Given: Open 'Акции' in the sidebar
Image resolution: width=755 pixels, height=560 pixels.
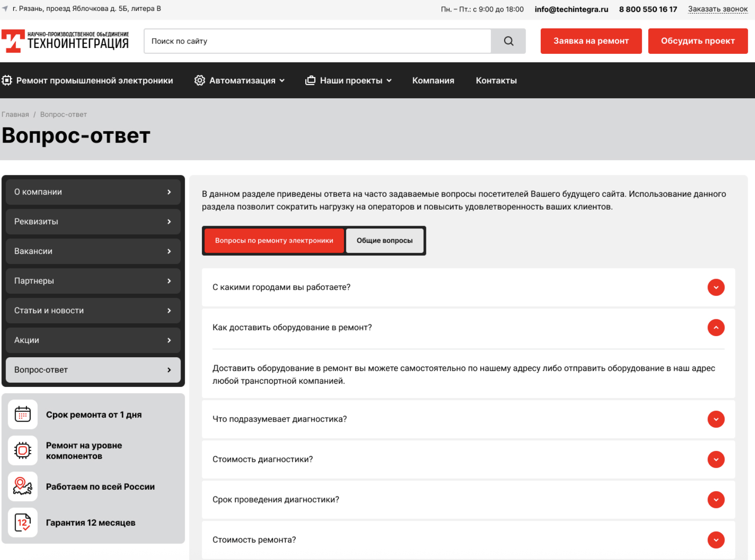Looking at the screenshot, I should (x=93, y=340).
